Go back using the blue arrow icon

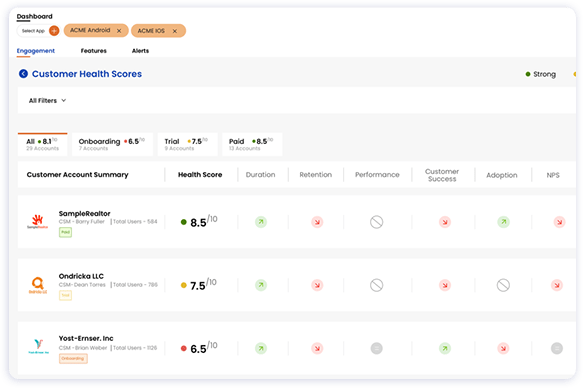(23, 74)
